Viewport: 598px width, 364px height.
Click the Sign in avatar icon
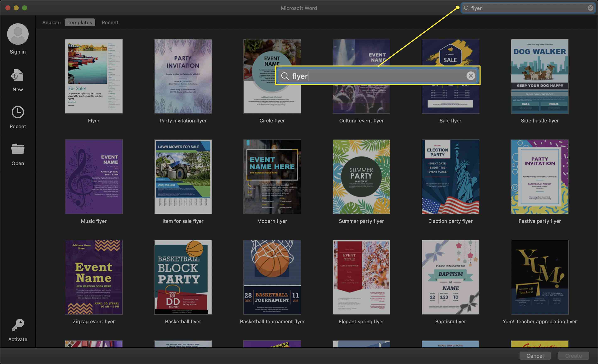18,34
